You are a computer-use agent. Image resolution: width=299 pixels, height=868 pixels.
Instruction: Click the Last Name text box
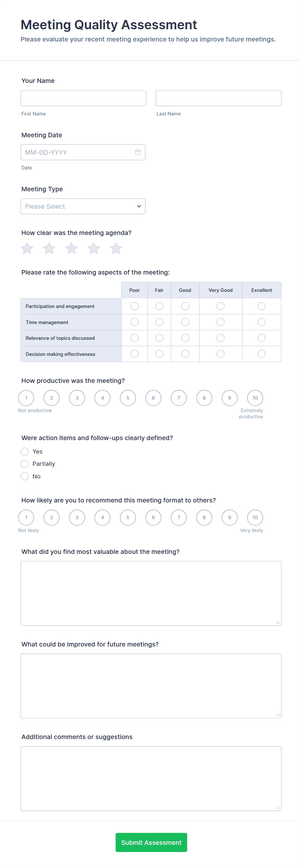tap(218, 98)
